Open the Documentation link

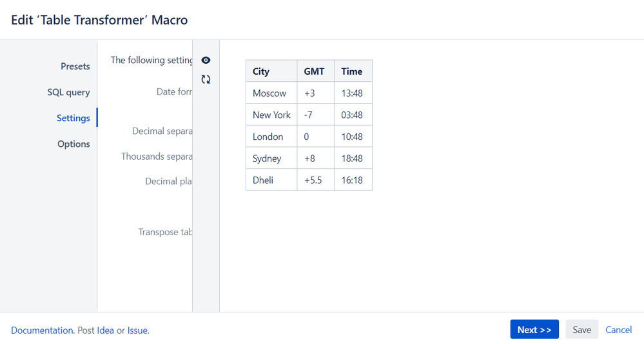pos(42,330)
